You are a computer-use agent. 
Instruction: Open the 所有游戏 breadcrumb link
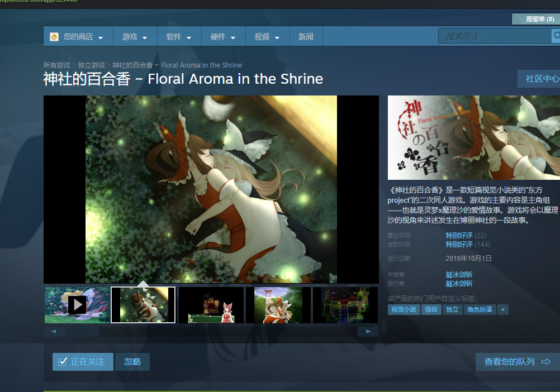coord(57,65)
